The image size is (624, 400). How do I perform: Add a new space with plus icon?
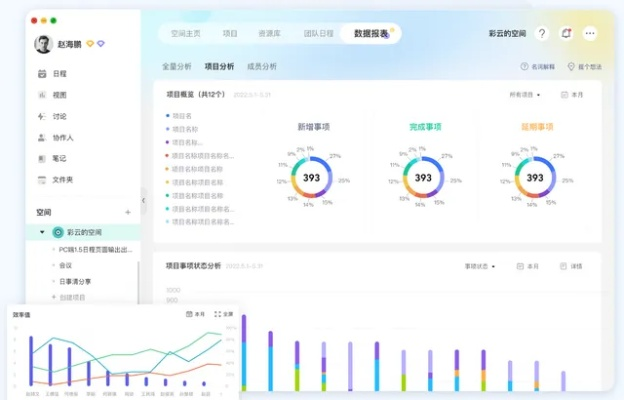coord(127,213)
